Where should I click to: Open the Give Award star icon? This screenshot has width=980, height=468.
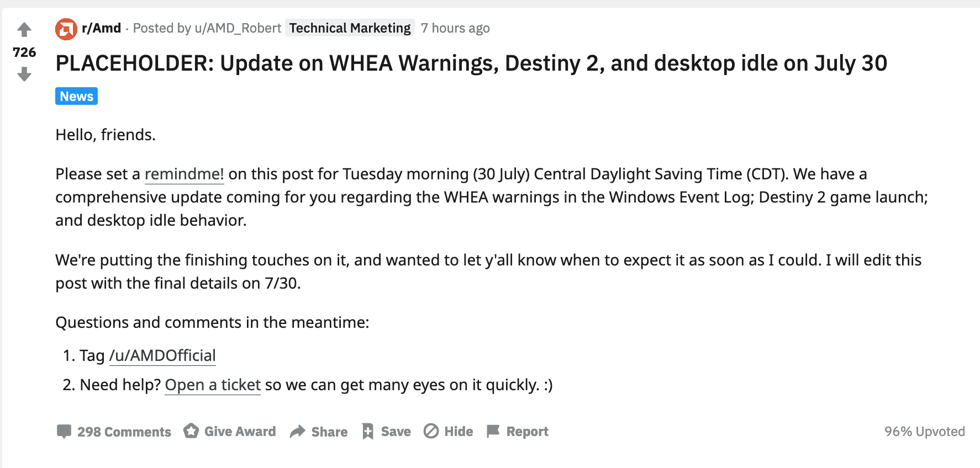(191, 431)
